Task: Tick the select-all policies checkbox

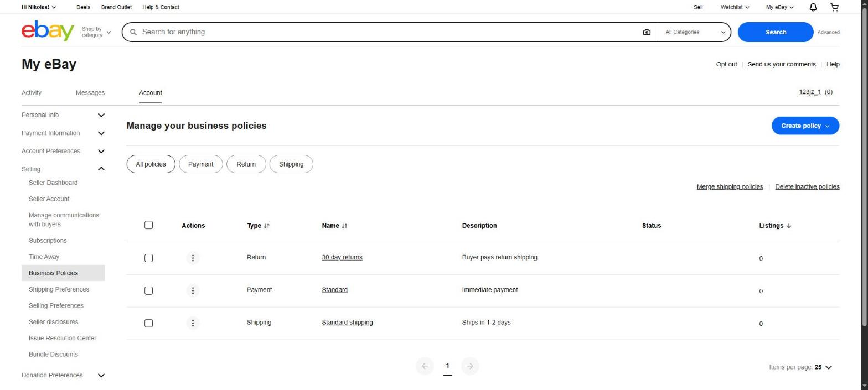Action: point(148,225)
